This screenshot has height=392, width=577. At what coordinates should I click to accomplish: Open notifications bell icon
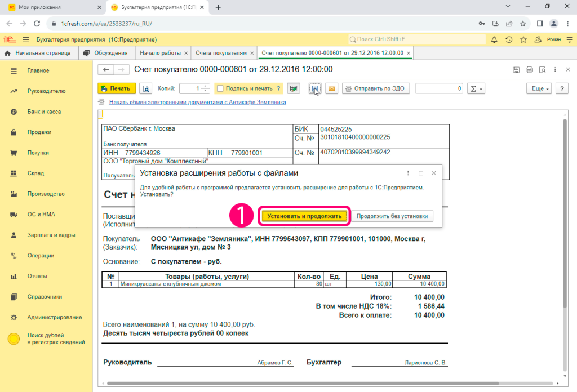point(494,40)
